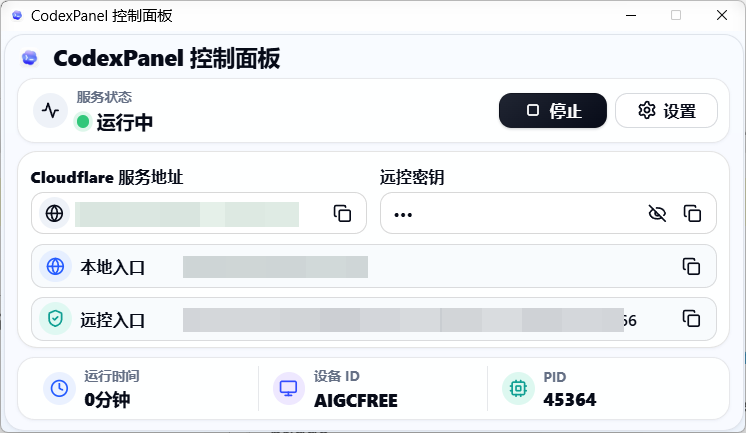The image size is (746, 433).
Task: Click the CodexPanel logo beside the heading
Action: [x=29, y=58]
